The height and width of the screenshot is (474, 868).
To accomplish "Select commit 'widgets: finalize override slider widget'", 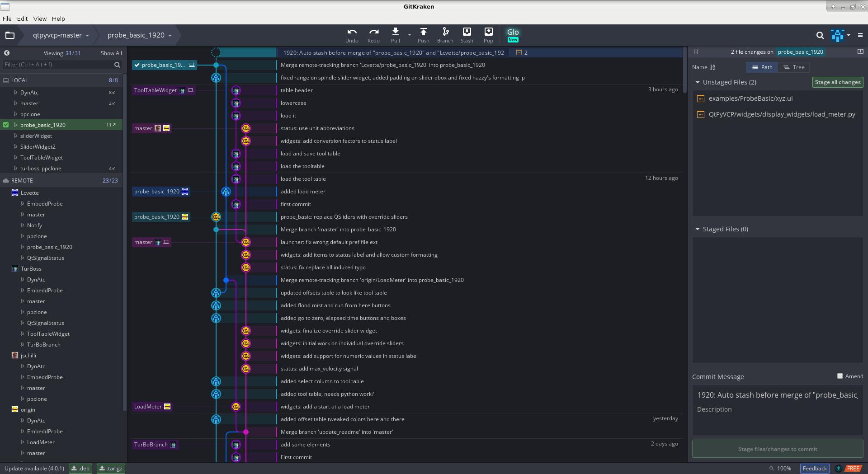I will (329, 331).
